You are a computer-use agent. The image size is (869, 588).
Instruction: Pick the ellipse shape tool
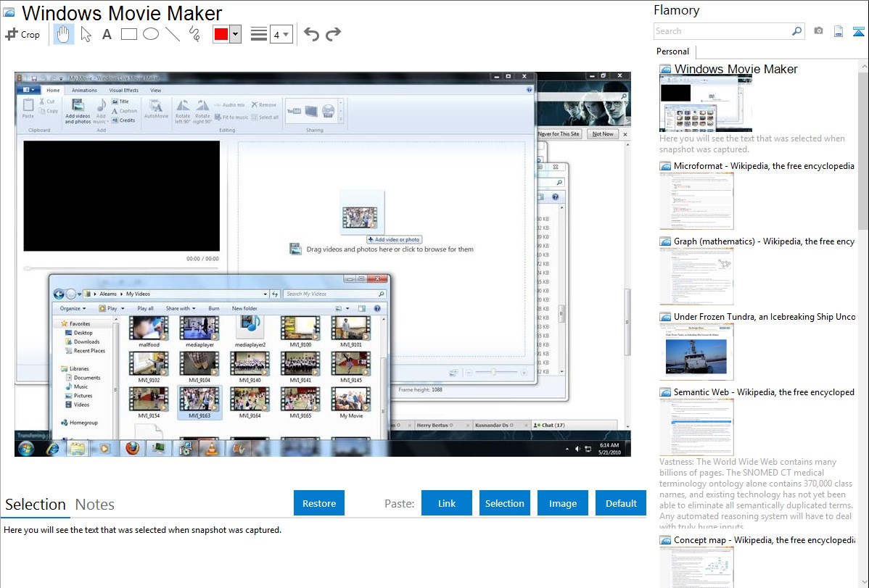coord(150,34)
